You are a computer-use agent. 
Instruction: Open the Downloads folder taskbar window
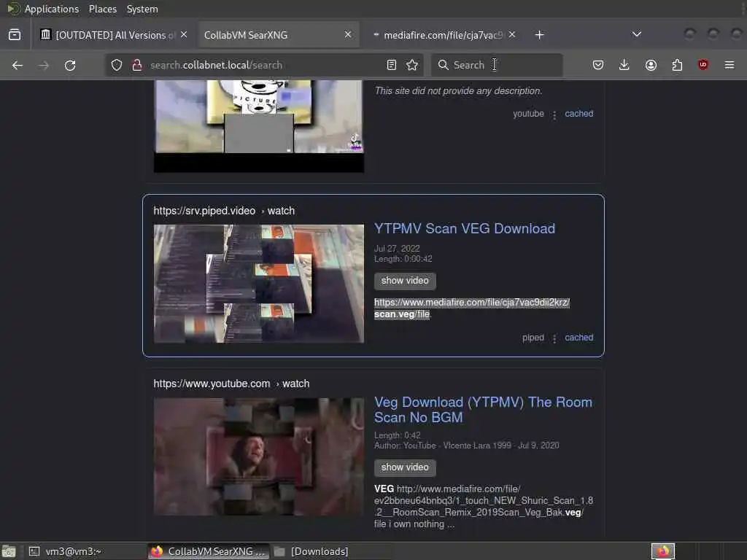click(312, 551)
